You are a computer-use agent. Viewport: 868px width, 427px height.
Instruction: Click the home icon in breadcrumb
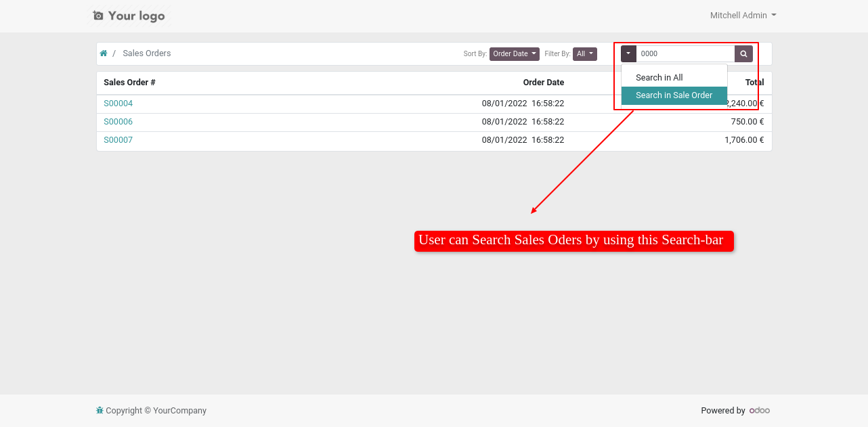[x=104, y=53]
